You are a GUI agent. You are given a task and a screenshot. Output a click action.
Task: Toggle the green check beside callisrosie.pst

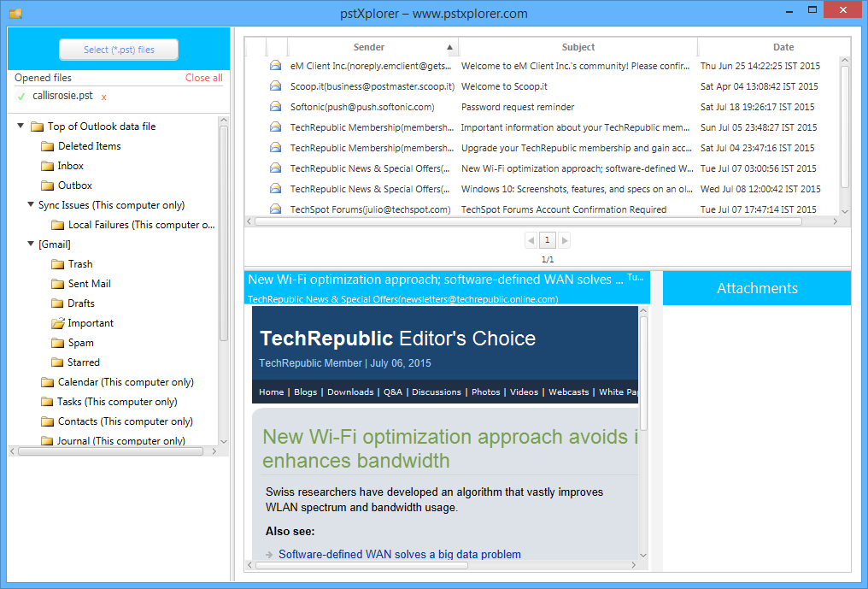(21, 97)
